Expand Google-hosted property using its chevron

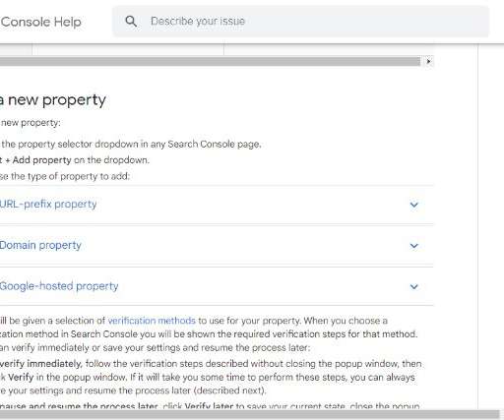(414, 286)
